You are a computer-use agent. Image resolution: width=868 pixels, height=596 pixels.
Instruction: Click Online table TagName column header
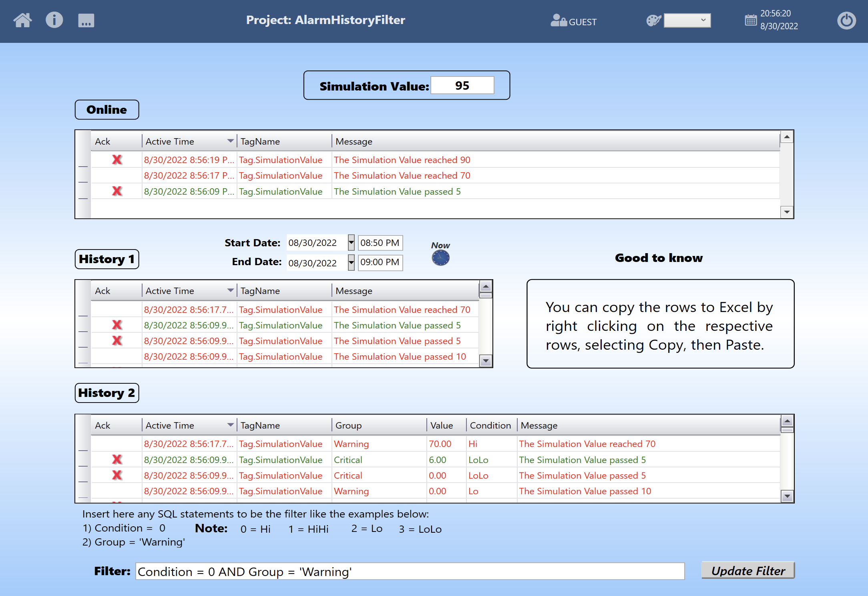(284, 141)
